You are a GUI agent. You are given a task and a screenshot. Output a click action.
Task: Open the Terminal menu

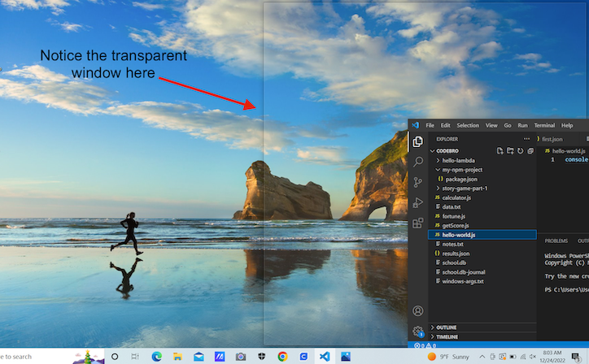coord(544,125)
